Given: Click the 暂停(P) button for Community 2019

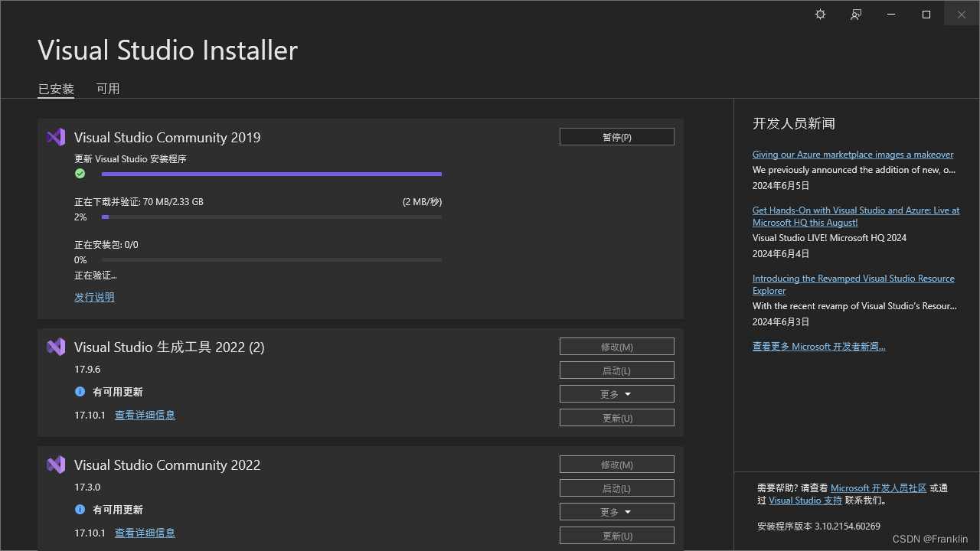Looking at the screenshot, I should pos(616,136).
